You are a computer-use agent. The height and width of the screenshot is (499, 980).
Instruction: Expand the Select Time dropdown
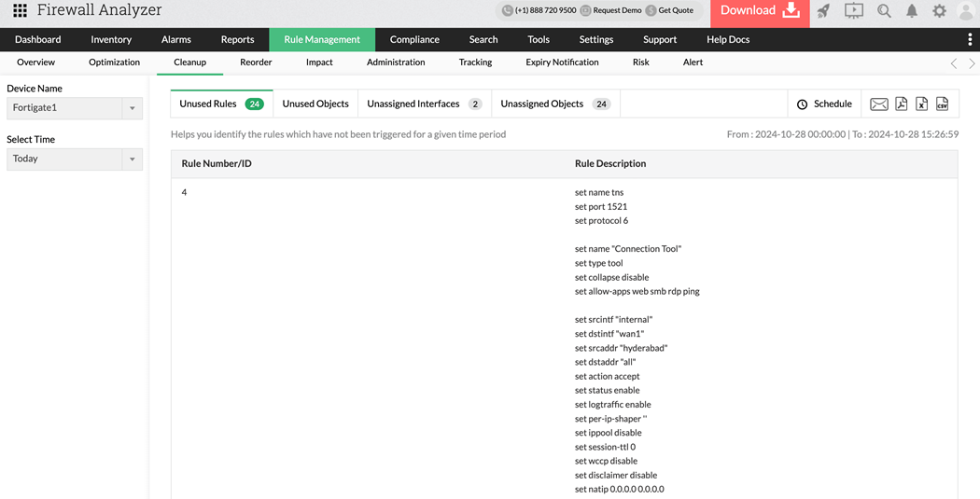(x=132, y=159)
